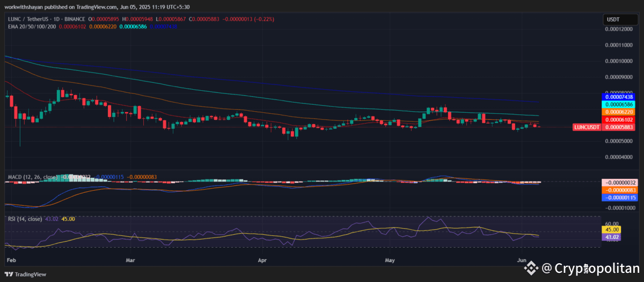Click the cyan 0.00006586 EMA 100 tag
The height and width of the screenshot is (282, 644).
point(619,104)
